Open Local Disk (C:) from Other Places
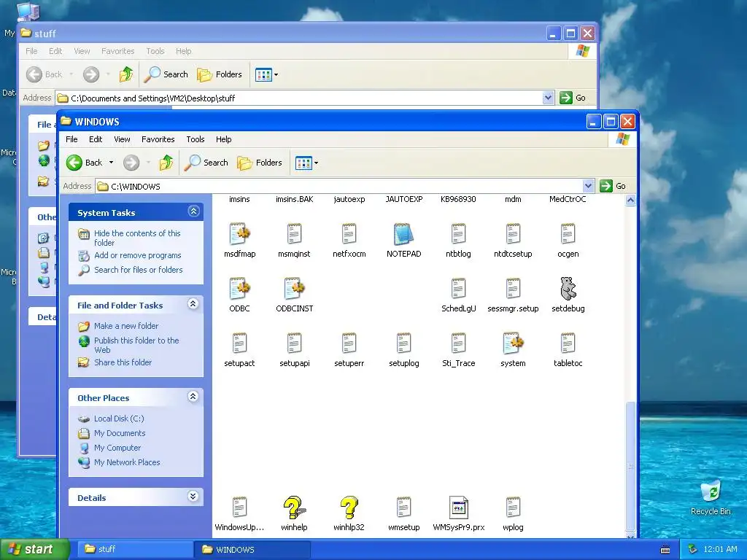Viewport: 747px width, 560px height. tap(119, 419)
